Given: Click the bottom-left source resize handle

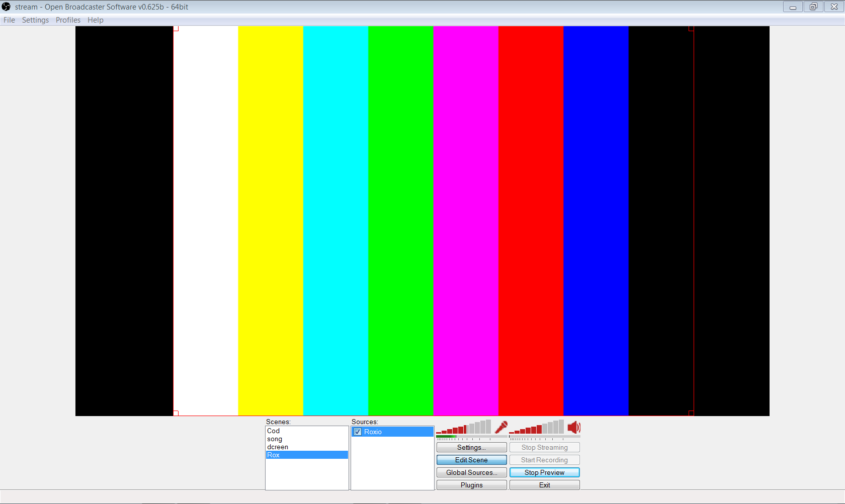Looking at the screenshot, I should pos(176,413).
